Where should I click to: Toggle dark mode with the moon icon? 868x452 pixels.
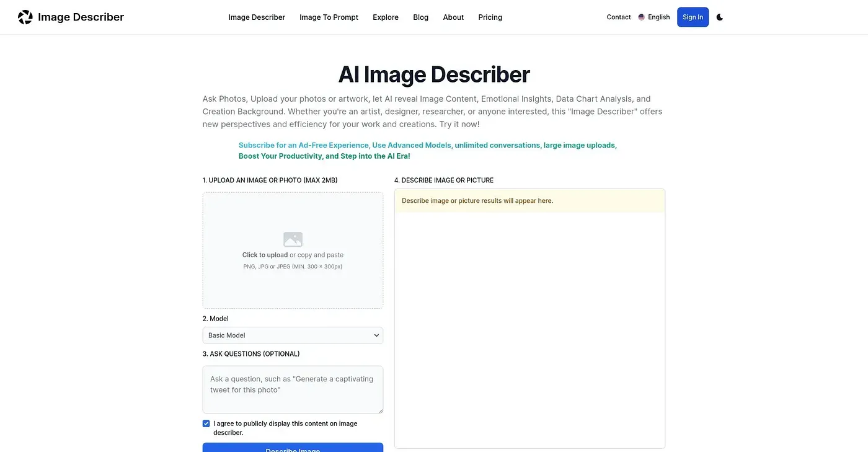click(x=720, y=17)
